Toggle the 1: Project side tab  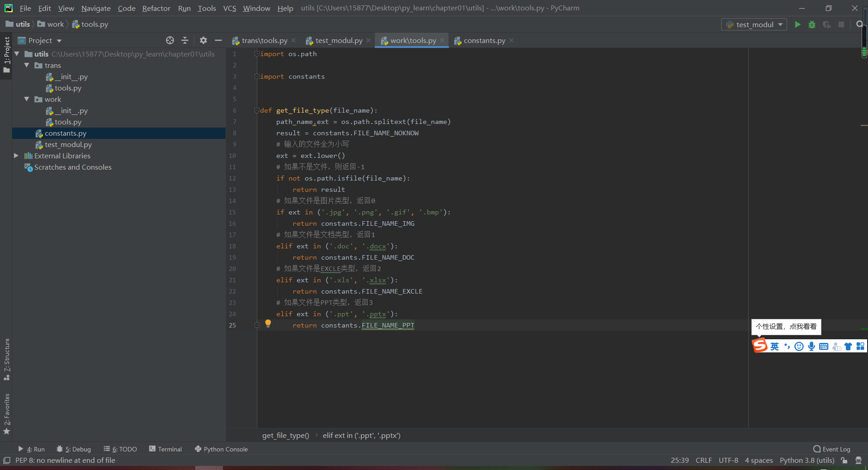[6, 55]
